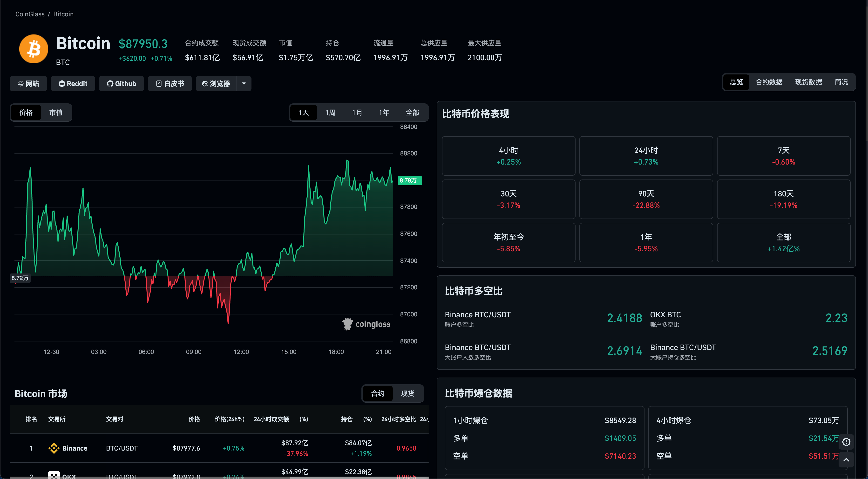Click the scroll-to-top arrow button

click(x=846, y=460)
